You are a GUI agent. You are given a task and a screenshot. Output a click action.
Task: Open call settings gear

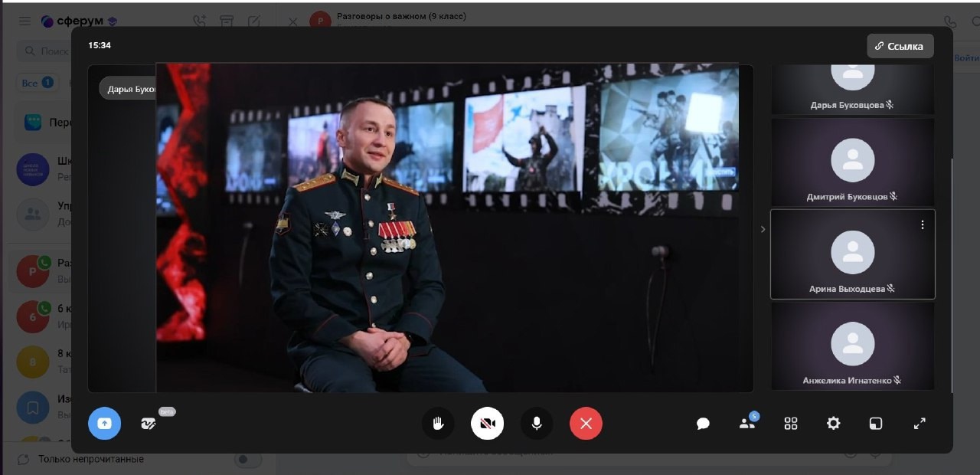833,423
